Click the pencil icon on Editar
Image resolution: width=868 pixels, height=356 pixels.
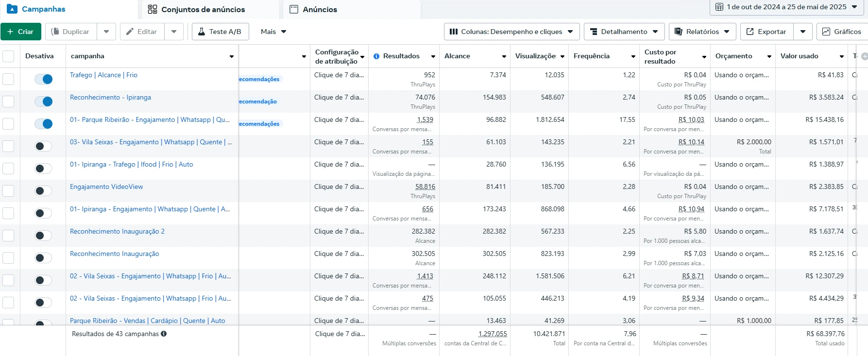point(130,32)
